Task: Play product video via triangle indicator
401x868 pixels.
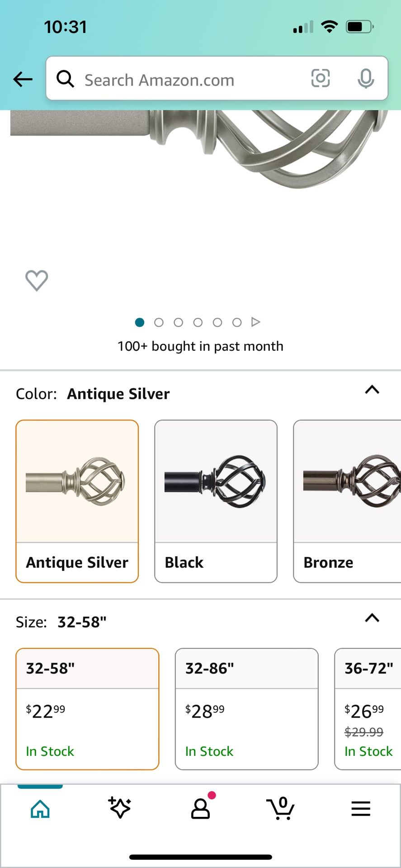Action: pos(256,322)
